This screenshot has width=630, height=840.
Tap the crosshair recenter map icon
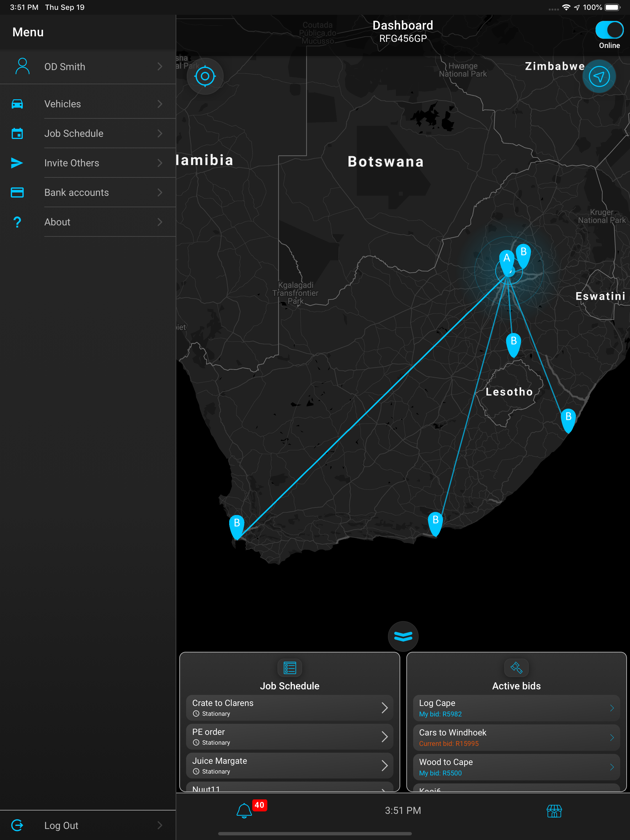click(x=205, y=76)
